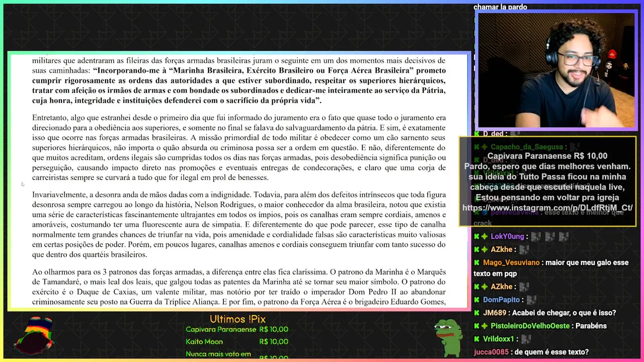Click 'Pardo, espero que dias melhores venham' message
644x362 pixels.
tap(547, 166)
